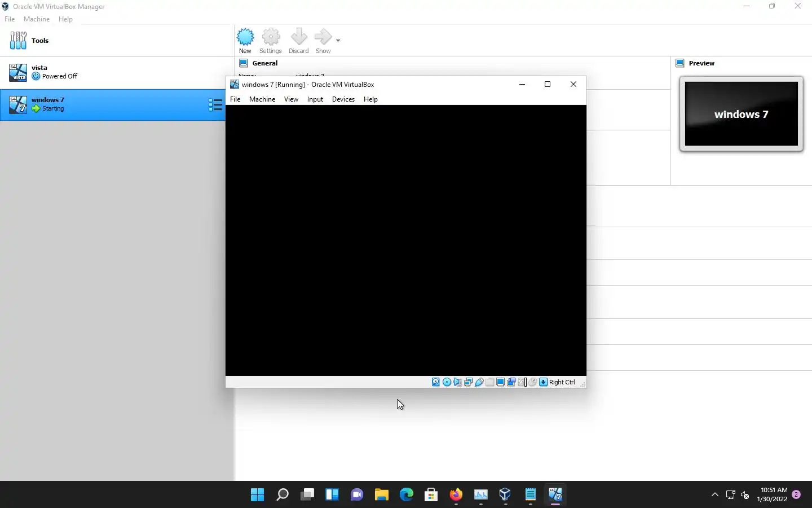The height and width of the screenshot is (508, 812).
Task: Open Widgets from the taskbar
Action: pyautogui.click(x=332, y=495)
